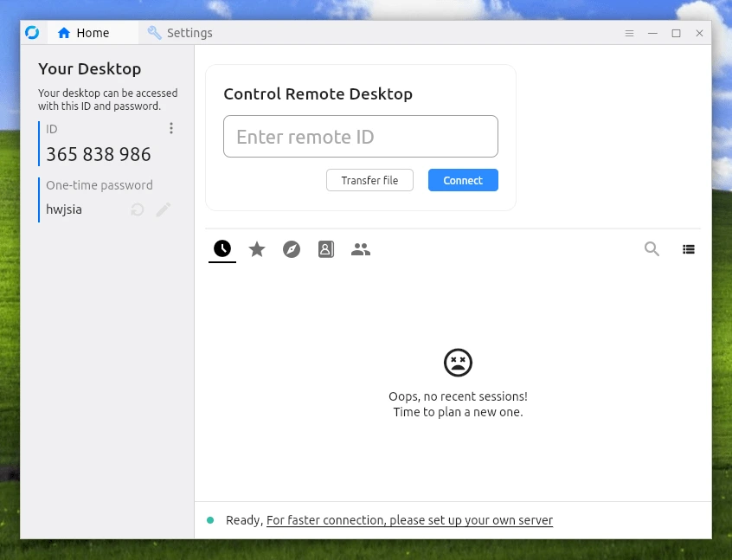Image resolution: width=732 pixels, height=560 pixels.
Task: Switch to the Home tab
Action: click(x=93, y=33)
